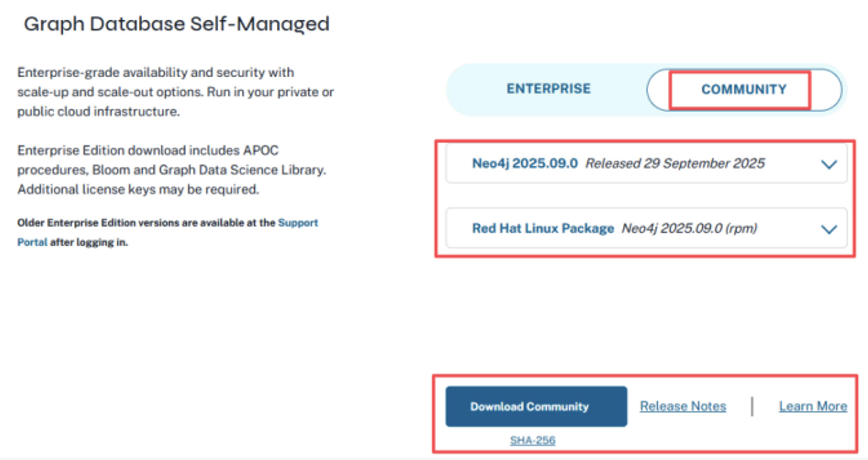Click 'Older Enterprise Edition versions are available' note
Viewport: 868px width, 460px height.
click(x=168, y=232)
